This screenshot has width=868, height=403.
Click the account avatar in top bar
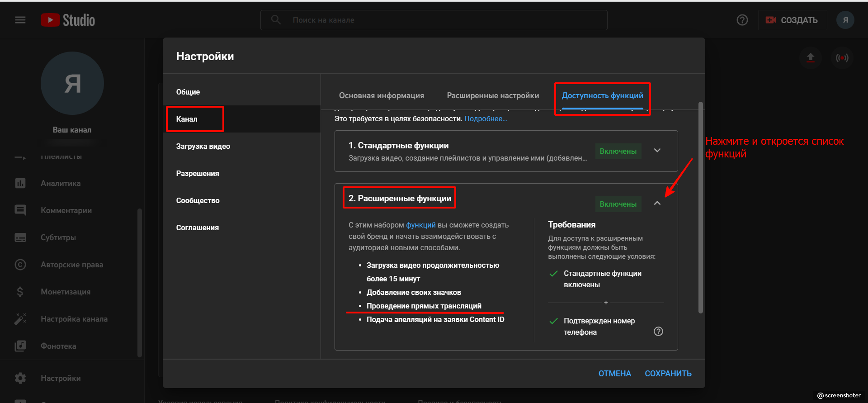845,20
